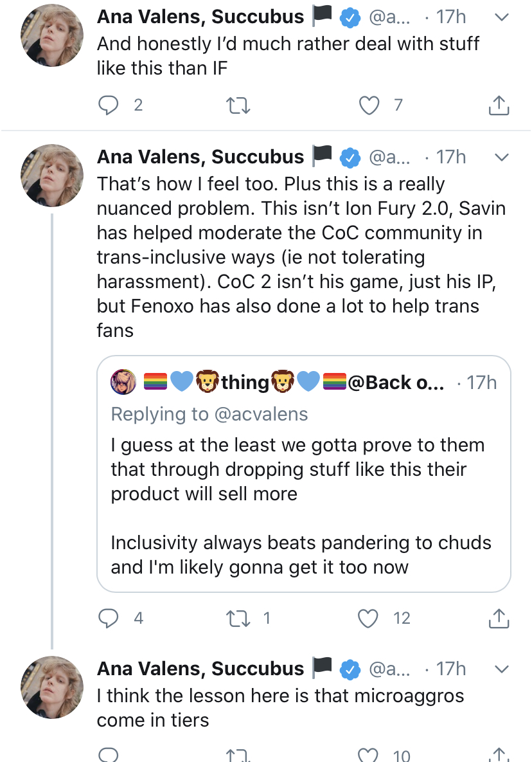Retweet the 'nuanced problem' tweet
The width and height of the screenshot is (532, 762).
tap(238, 618)
